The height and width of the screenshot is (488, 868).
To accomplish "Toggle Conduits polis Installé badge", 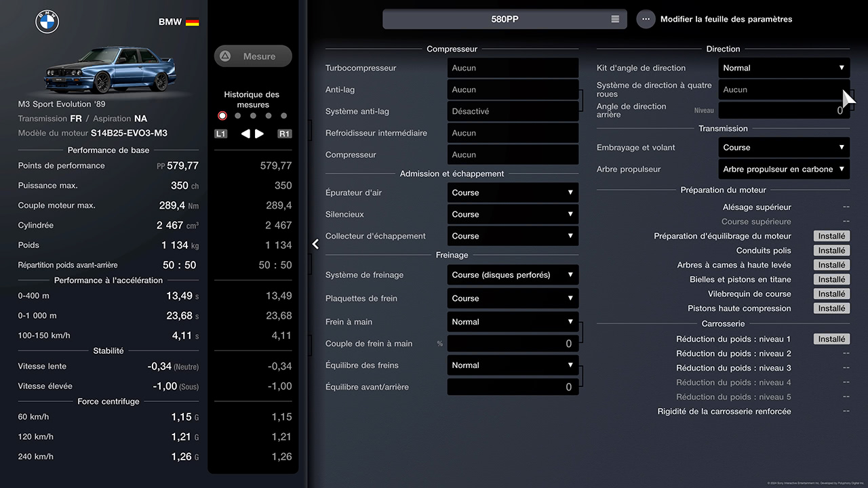I will point(831,251).
